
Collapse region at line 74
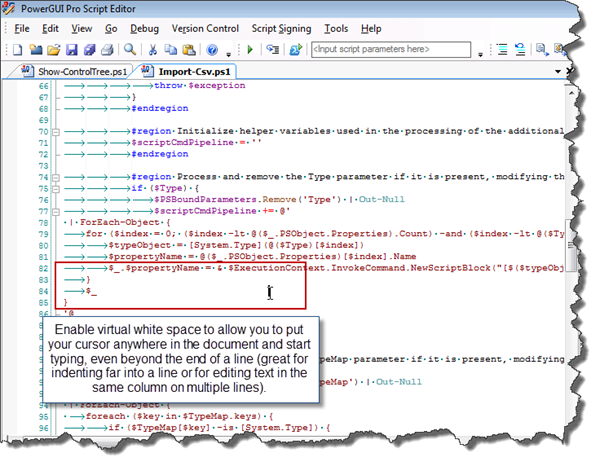[56, 178]
